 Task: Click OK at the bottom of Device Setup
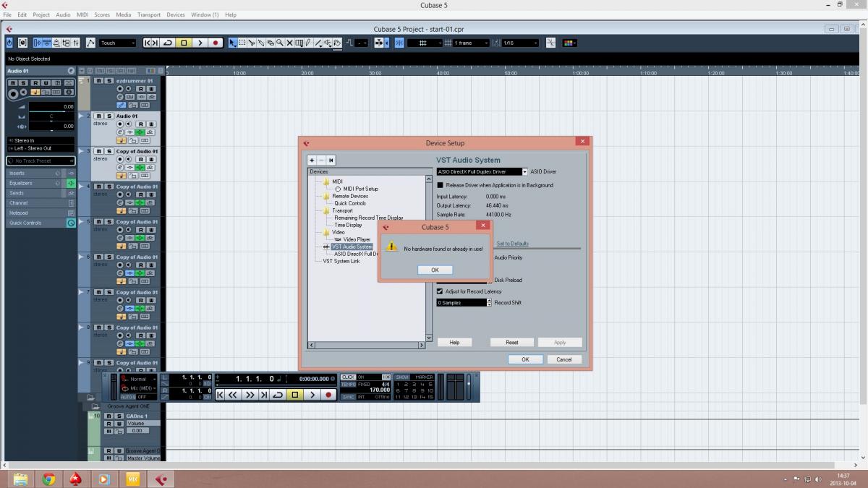pyautogui.click(x=525, y=359)
